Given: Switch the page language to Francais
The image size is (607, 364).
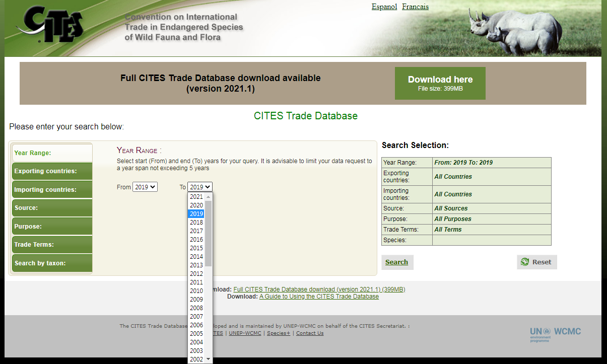Looking at the screenshot, I should click(415, 7).
